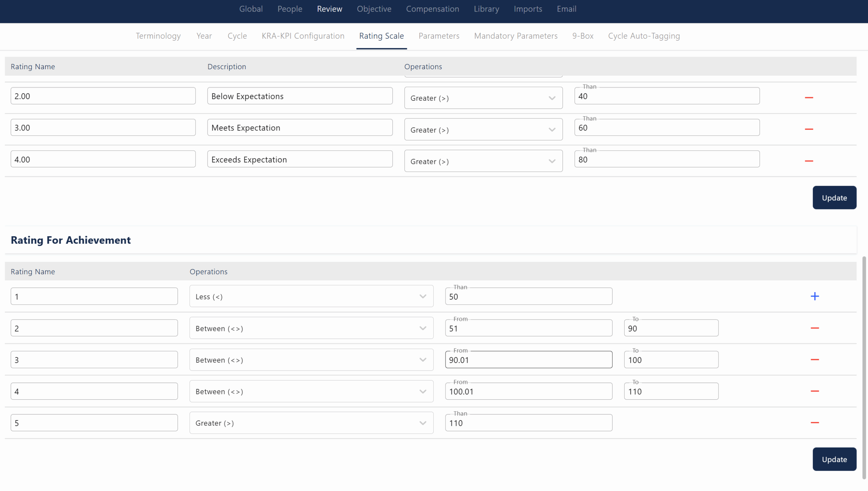
Task: Click the To field containing 90
Action: click(671, 328)
